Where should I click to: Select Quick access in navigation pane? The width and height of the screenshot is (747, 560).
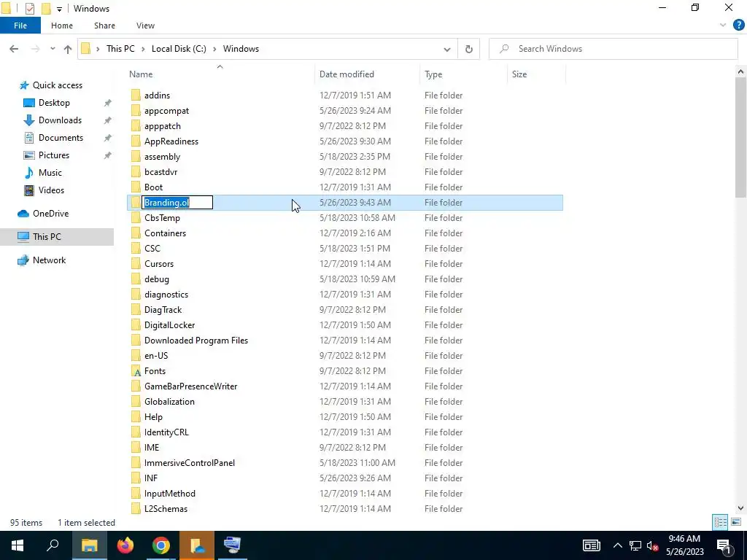point(57,85)
